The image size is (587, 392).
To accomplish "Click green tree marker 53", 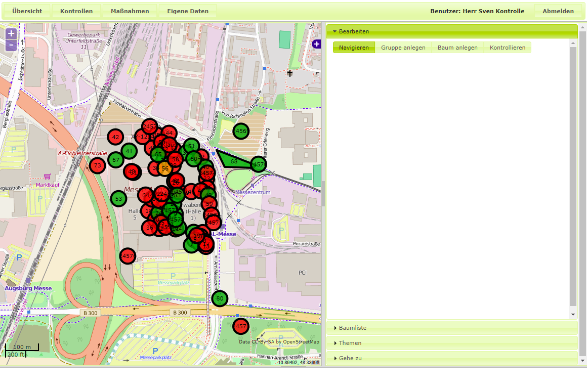I will (118, 199).
